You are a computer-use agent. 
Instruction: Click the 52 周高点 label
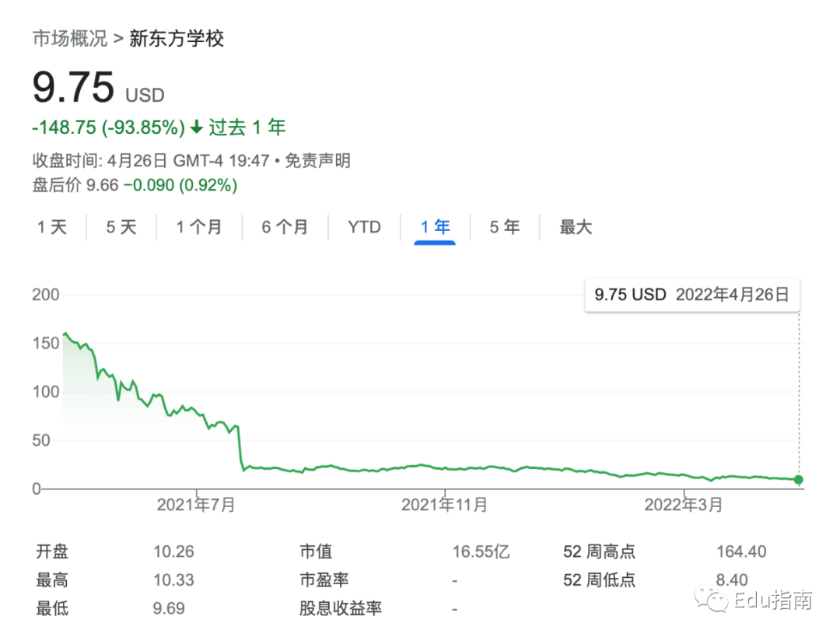599,552
